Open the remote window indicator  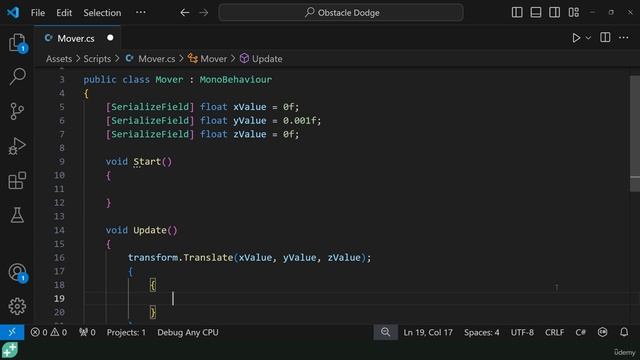pos(12,332)
